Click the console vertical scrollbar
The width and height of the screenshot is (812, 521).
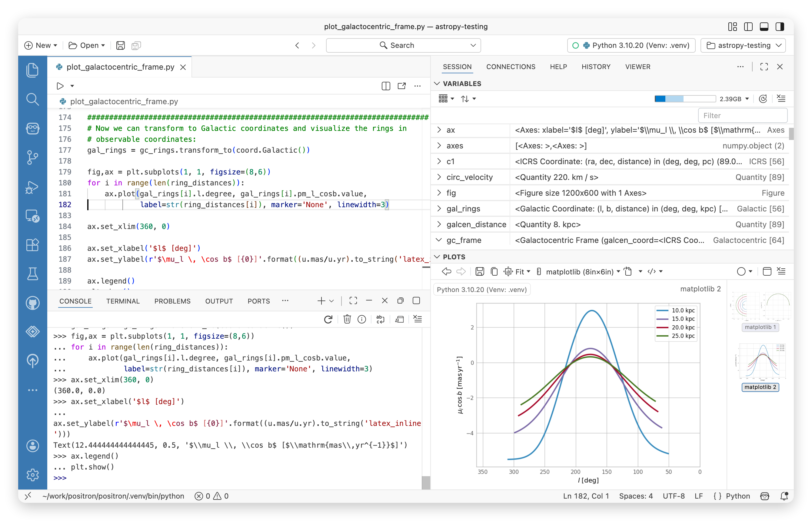426,482
